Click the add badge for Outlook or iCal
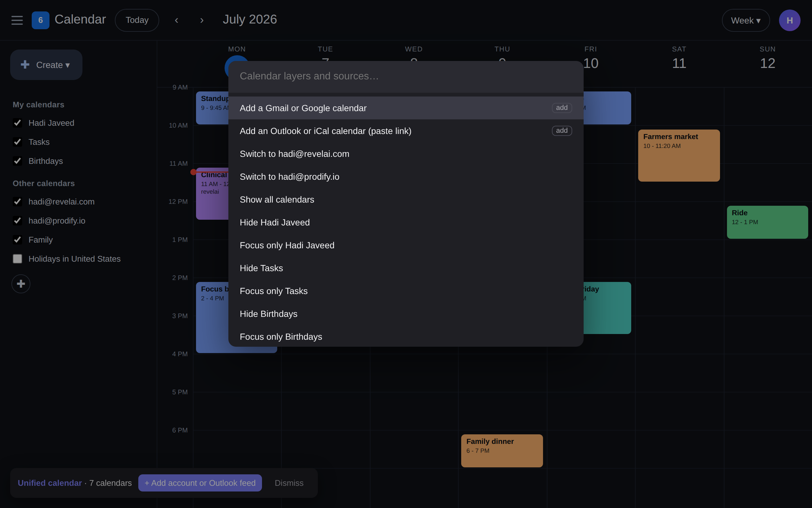Screen dimensions: 812x508 562,131
